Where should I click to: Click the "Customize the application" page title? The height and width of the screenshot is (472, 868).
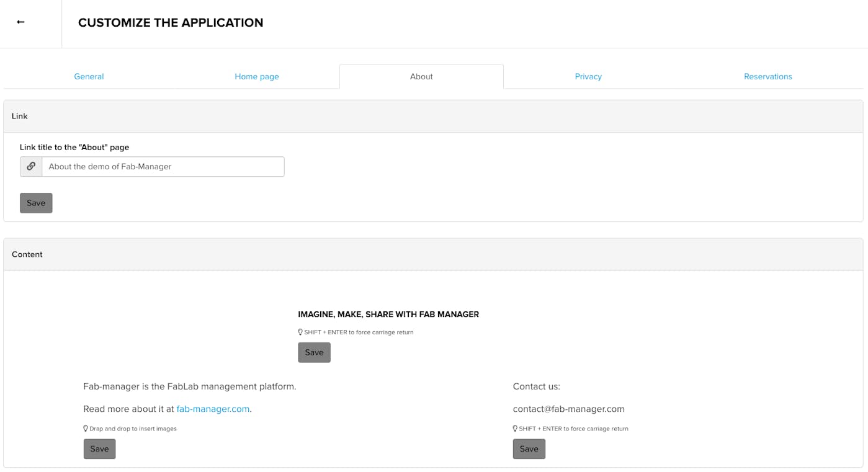[x=171, y=23]
